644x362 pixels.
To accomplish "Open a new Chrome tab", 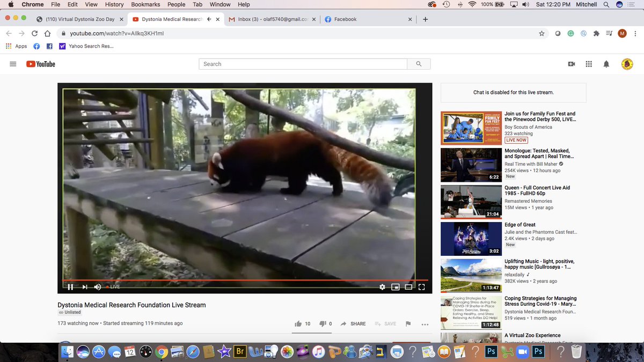I will (x=426, y=19).
